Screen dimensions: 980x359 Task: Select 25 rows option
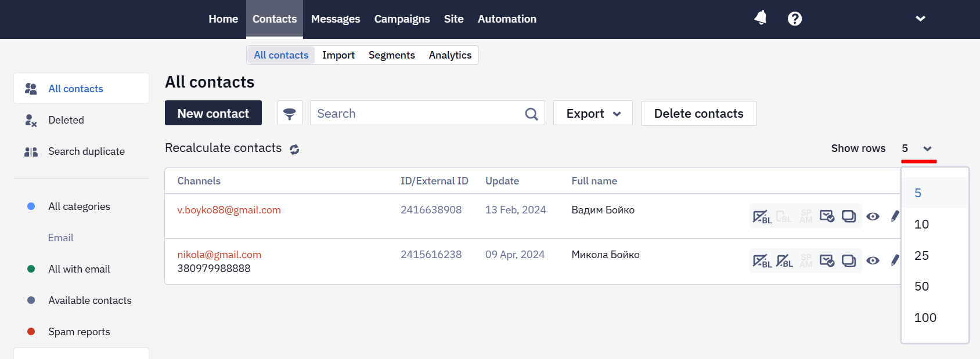935,256
